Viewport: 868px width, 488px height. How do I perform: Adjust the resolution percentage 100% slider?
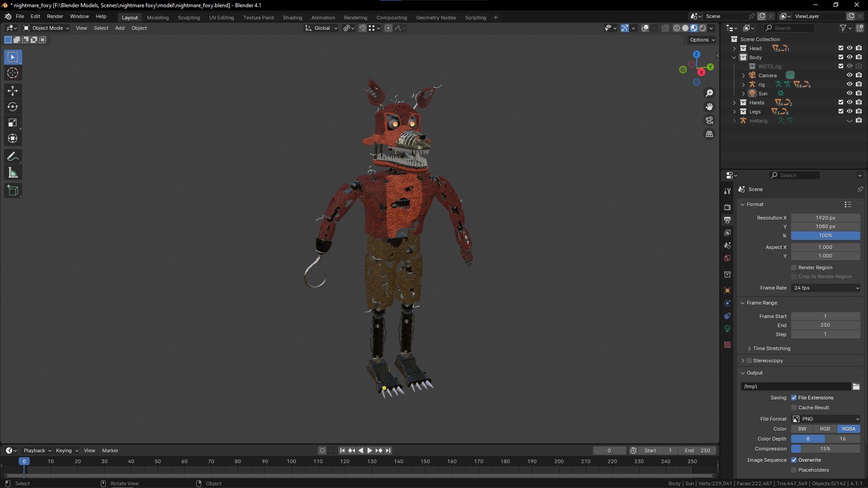(x=826, y=235)
